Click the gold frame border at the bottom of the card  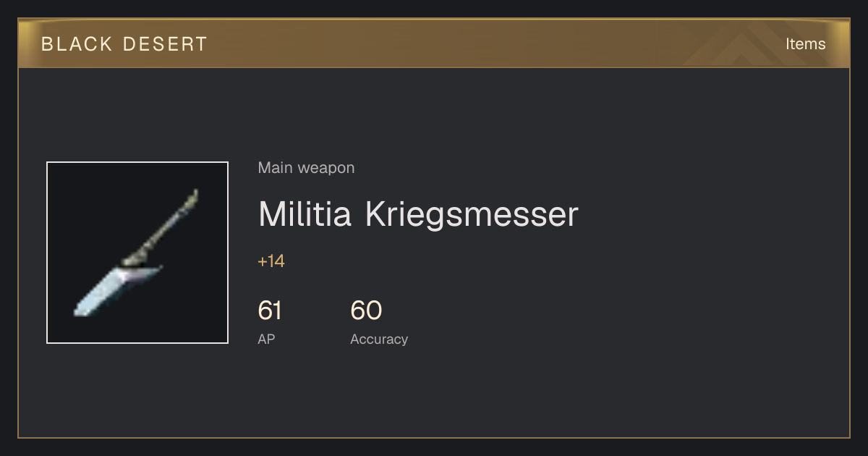pos(434,437)
